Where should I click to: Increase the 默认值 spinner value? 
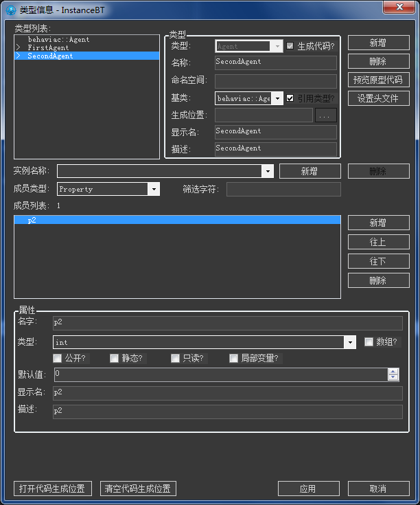(x=393, y=372)
